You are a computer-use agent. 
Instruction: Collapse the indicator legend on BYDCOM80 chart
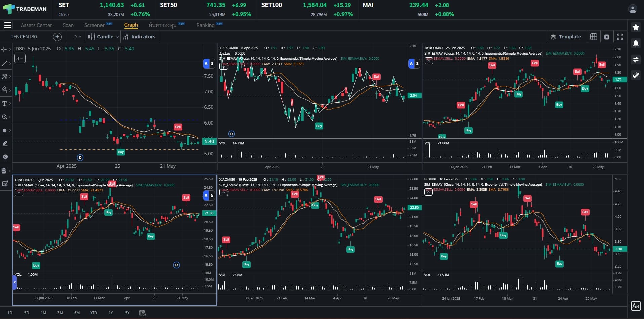pyautogui.click(x=429, y=61)
